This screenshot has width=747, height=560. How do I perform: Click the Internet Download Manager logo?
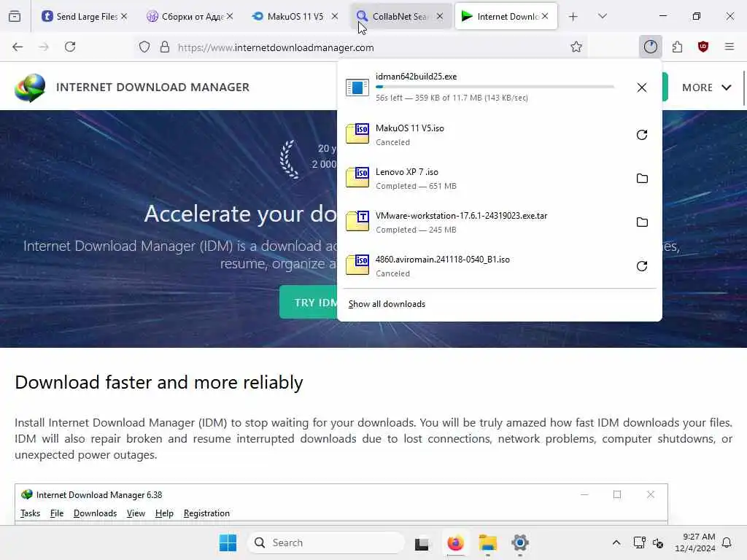(30, 87)
